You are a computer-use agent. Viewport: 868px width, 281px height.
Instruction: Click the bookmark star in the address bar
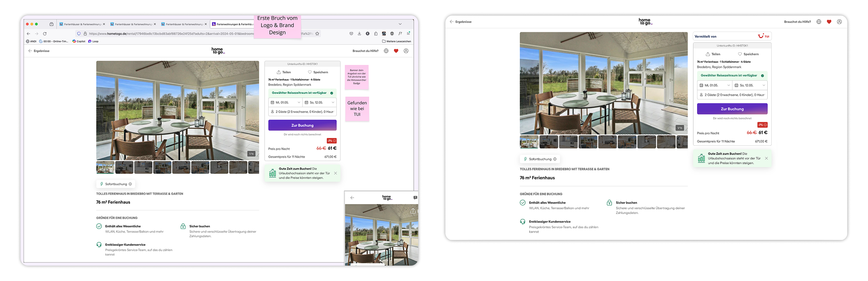[x=317, y=34]
